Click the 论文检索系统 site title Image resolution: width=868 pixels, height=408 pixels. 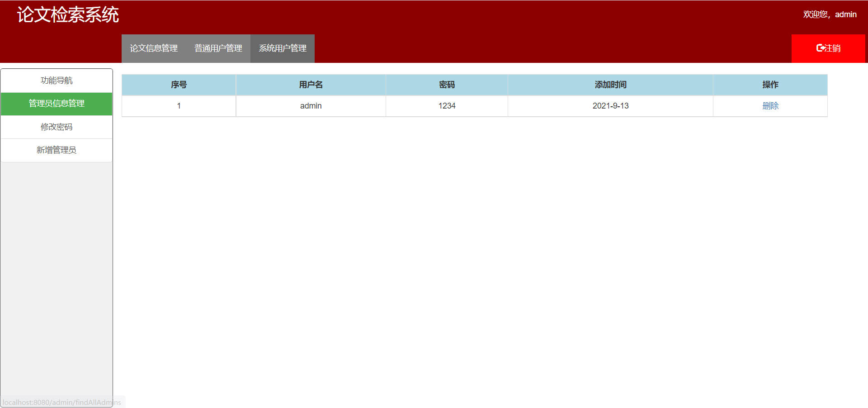coord(68,15)
